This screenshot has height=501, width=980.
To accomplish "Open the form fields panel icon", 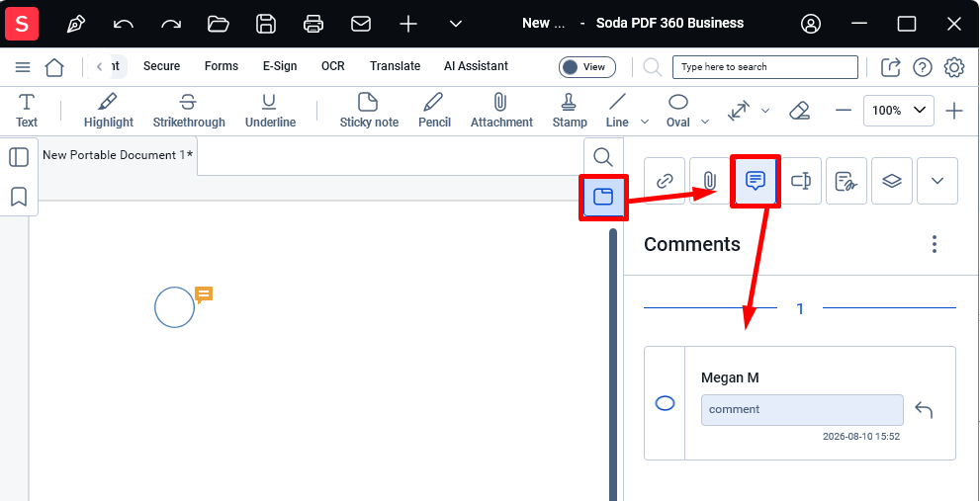I will pos(801,181).
